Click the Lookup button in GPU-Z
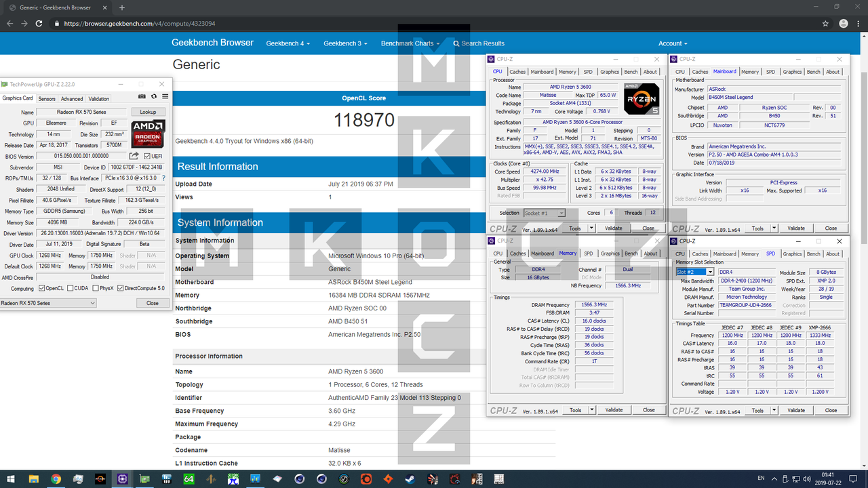This screenshot has height=488, width=868. point(148,112)
